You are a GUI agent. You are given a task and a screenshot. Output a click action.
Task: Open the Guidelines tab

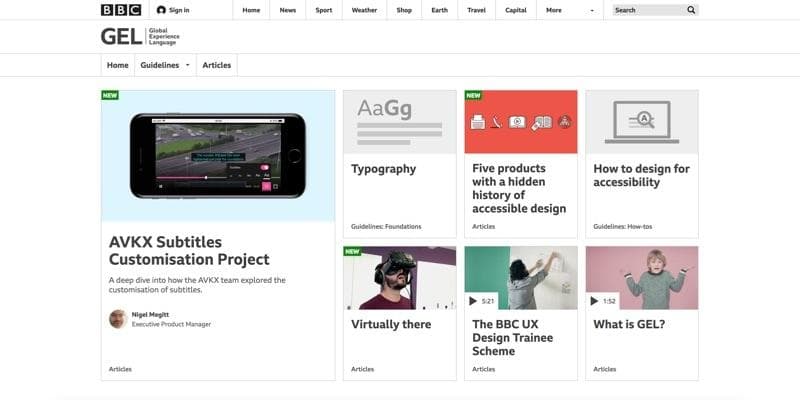[160, 65]
